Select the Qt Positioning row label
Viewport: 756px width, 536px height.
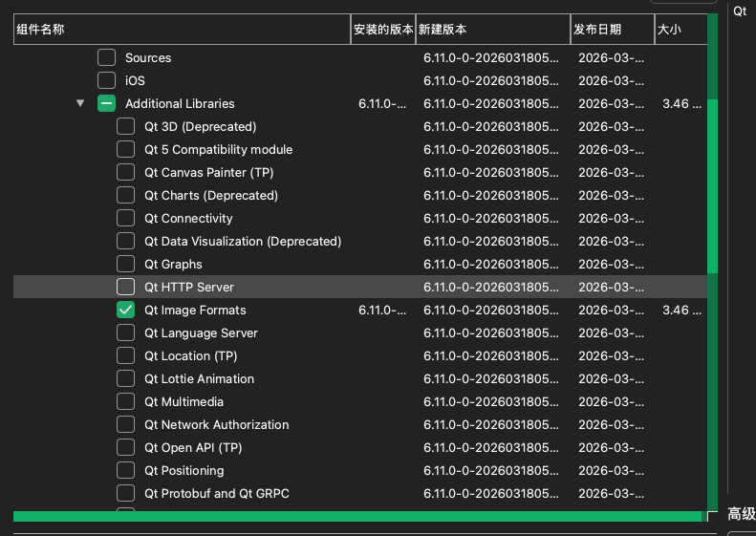coord(184,470)
